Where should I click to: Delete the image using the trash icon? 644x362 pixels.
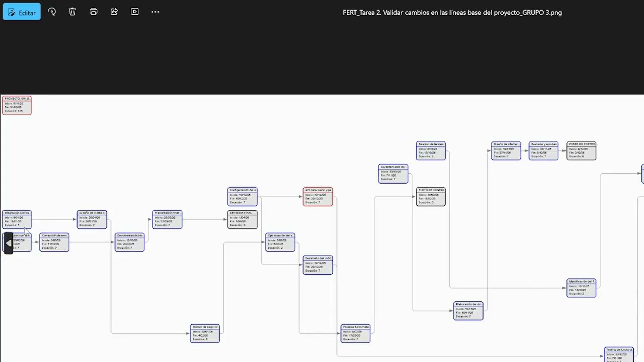coord(72,12)
